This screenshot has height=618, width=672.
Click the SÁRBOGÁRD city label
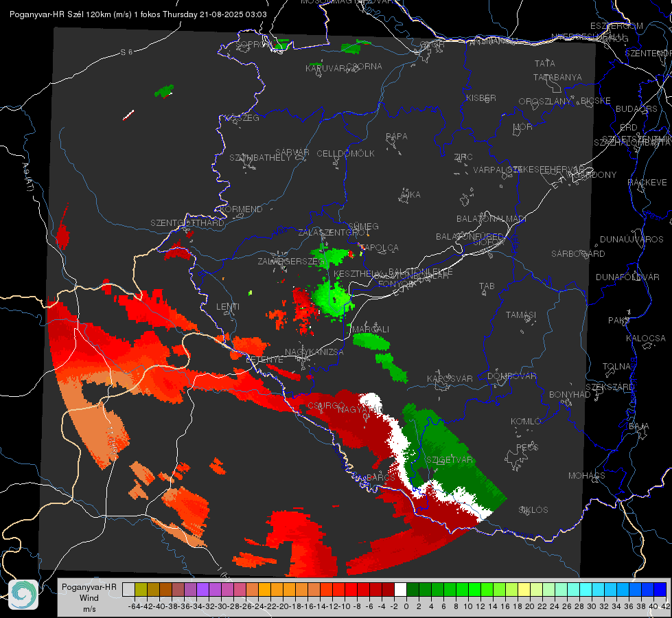[x=578, y=254]
